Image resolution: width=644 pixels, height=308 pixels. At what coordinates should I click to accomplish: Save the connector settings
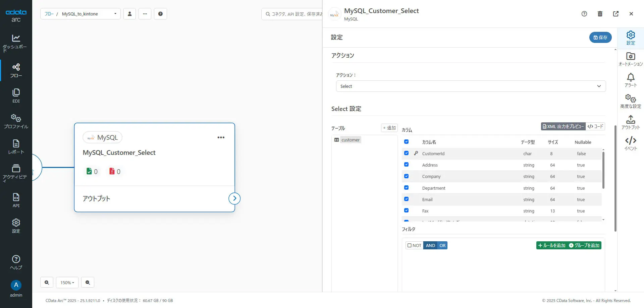(x=600, y=37)
